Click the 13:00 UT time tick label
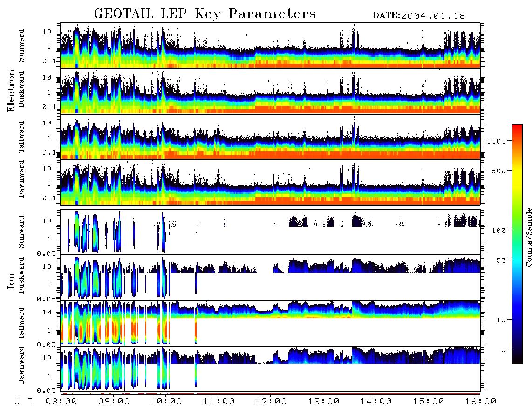The image size is (532, 410). tap(324, 402)
